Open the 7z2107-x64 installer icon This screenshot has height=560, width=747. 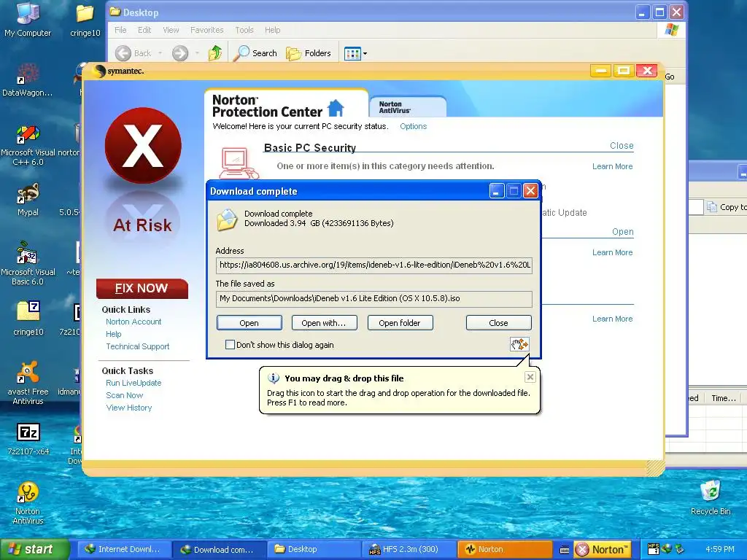(x=28, y=439)
